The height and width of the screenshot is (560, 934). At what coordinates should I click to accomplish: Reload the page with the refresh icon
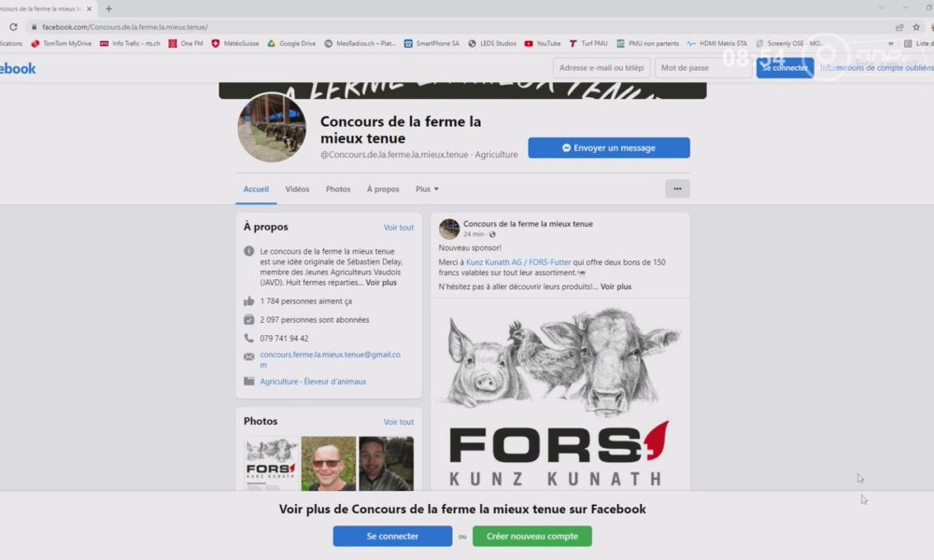pyautogui.click(x=13, y=27)
